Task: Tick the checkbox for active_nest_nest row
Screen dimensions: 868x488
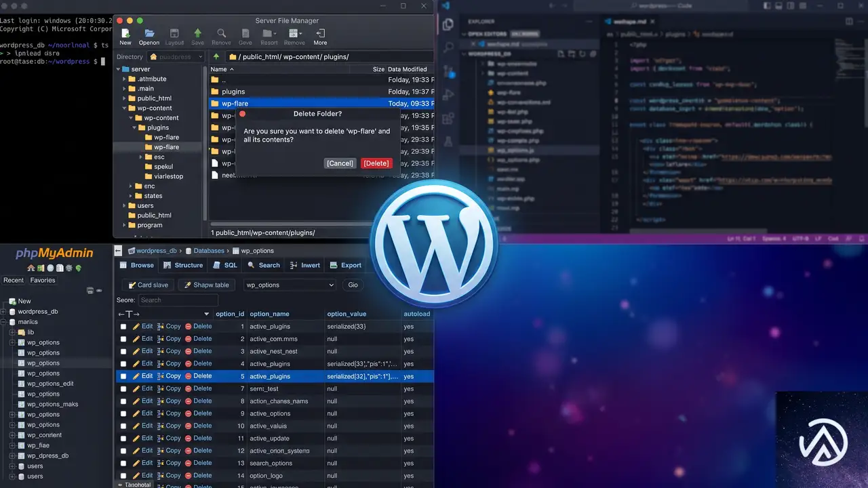Action: tap(123, 351)
